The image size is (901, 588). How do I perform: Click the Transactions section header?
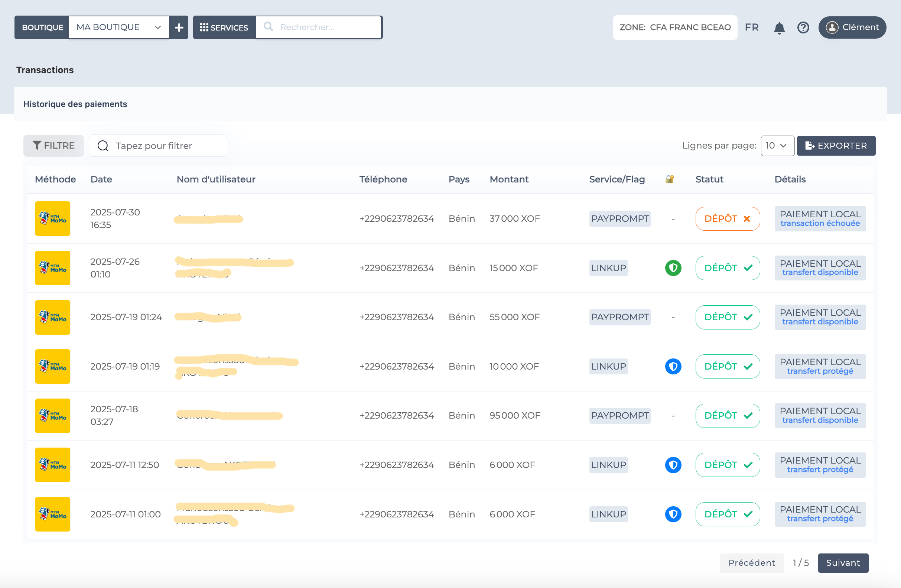45,70
